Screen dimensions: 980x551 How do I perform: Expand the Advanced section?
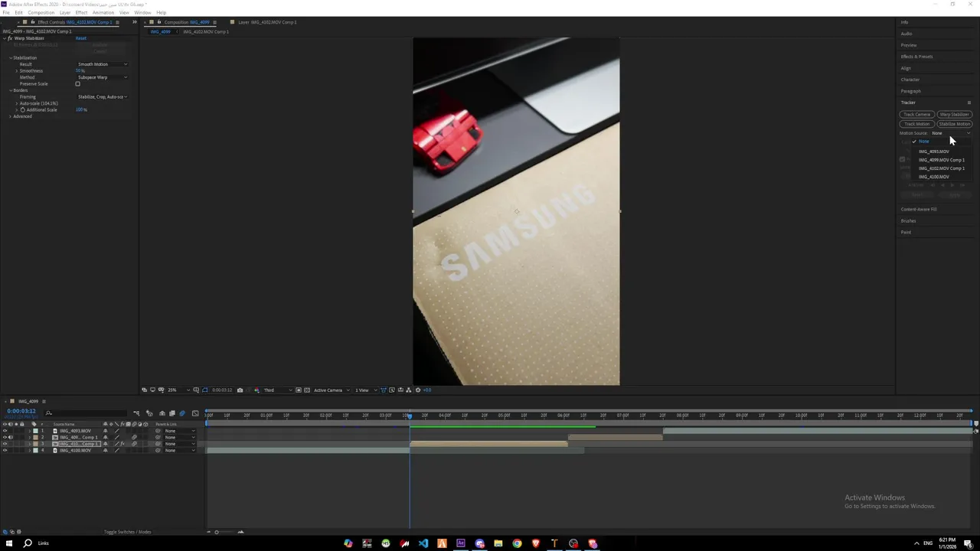(11, 116)
